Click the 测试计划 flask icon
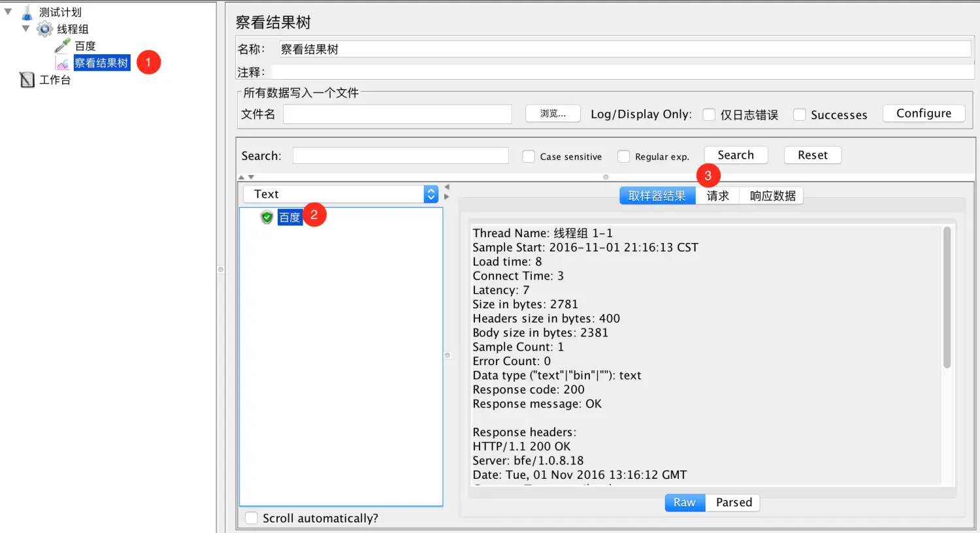 click(27, 12)
